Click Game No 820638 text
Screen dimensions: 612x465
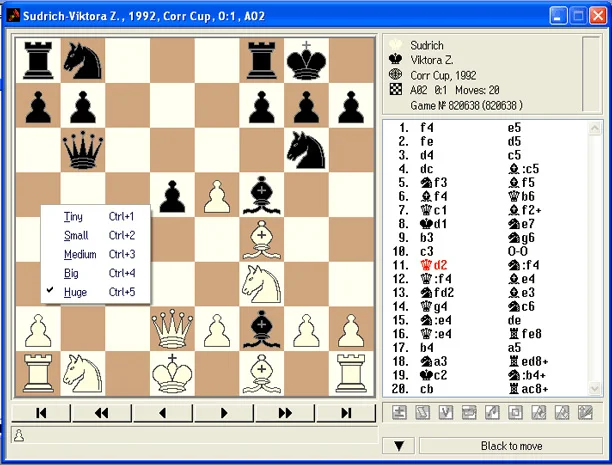466,105
